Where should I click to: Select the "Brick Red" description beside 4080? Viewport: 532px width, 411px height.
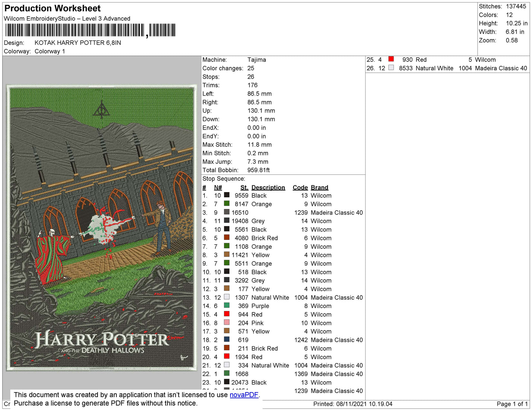[265, 238]
